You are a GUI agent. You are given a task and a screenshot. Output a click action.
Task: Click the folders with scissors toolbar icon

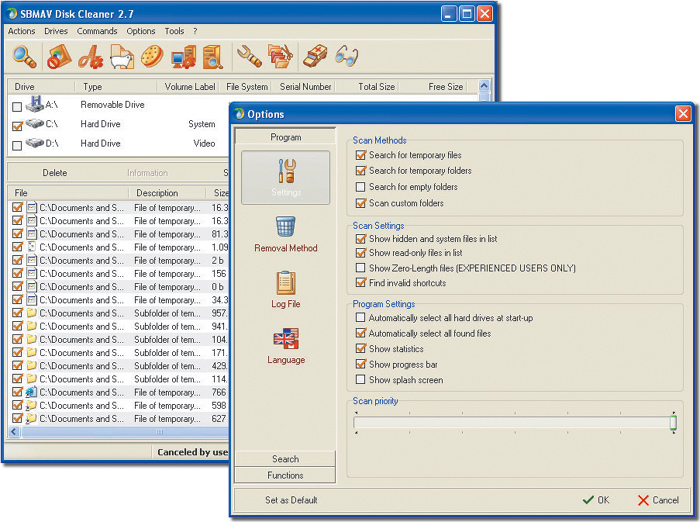pyautogui.click(x=280, y=57)
